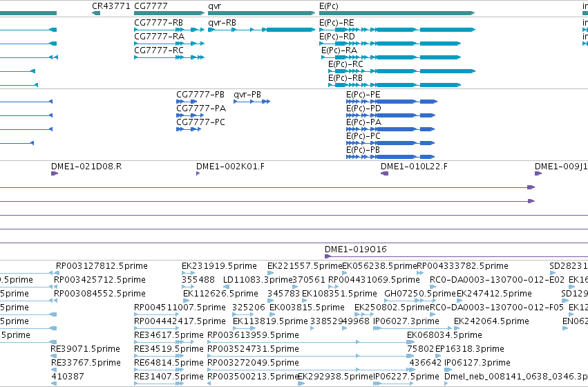Click EST EK221557.5prime
The width and height of the screenshot is (588, 387).
(305, 266)
